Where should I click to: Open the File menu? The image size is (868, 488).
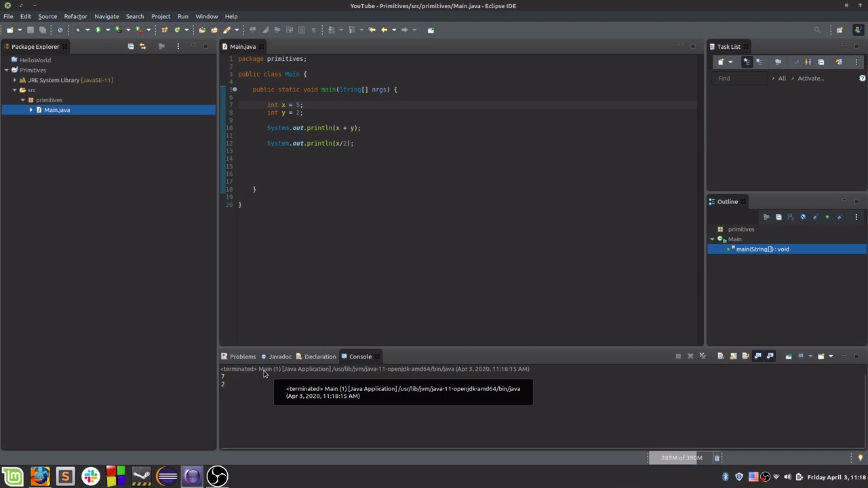coord(8,16)
